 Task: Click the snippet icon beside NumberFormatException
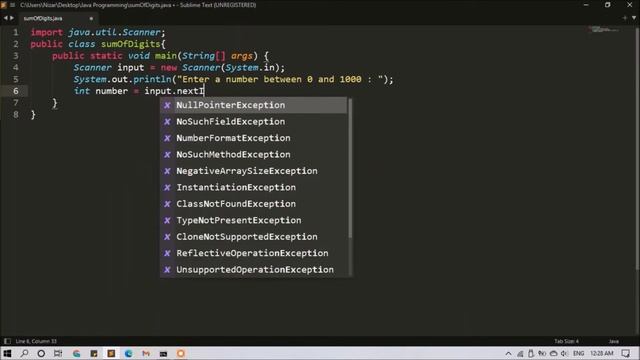tap(167, 138)
